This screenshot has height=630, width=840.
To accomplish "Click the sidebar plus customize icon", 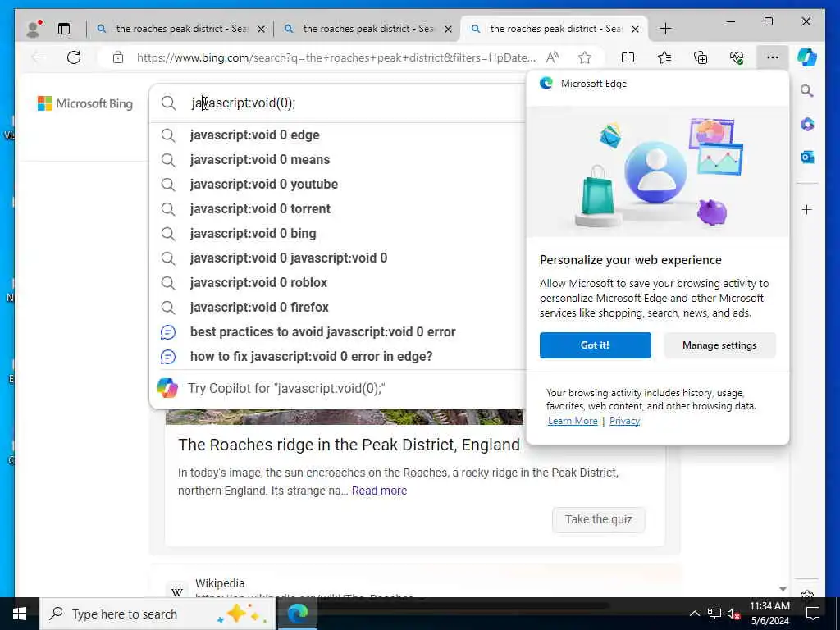I will pos(807,209).
